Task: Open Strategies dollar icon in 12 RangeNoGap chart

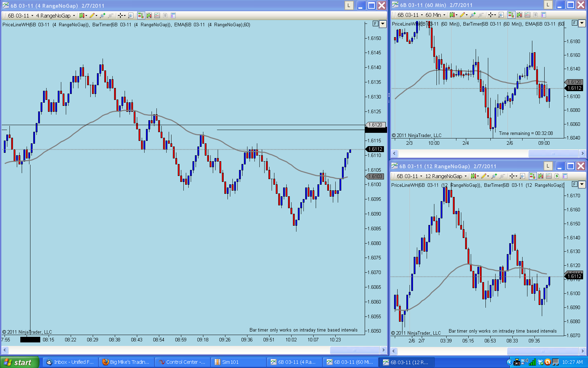Action: click(x=557, y=176)
